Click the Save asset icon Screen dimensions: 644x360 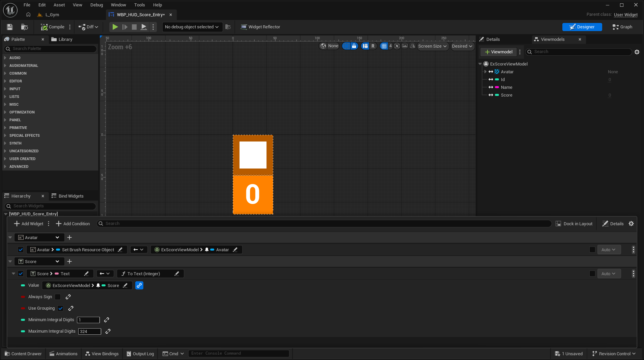point(10,27)
